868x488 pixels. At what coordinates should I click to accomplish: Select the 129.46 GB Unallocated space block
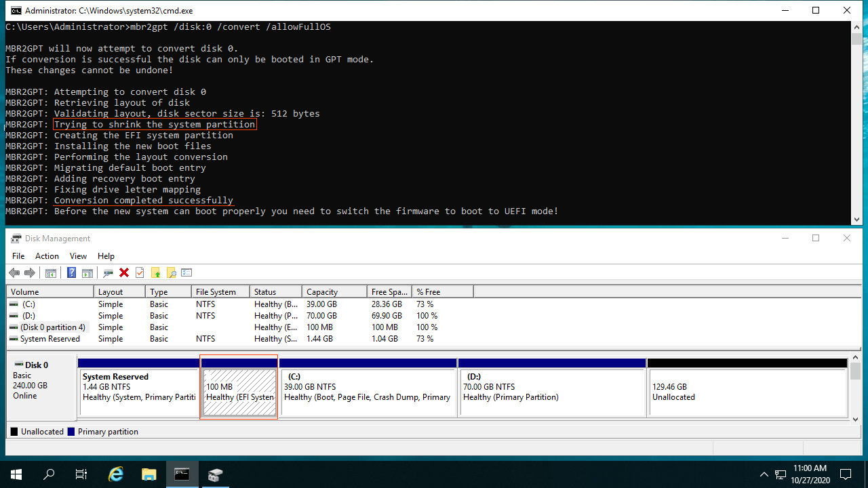point(747,392)
